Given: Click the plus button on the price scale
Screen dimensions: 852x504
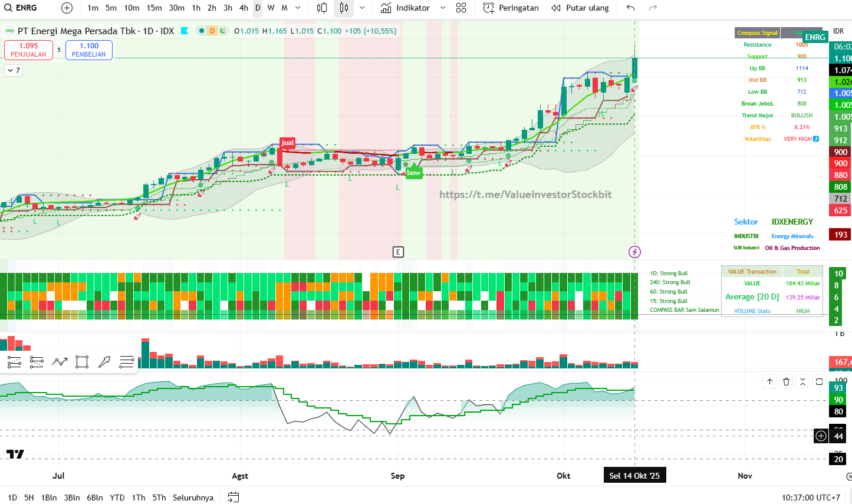Looking at the screenshot, I should click(x=821, y=436).
